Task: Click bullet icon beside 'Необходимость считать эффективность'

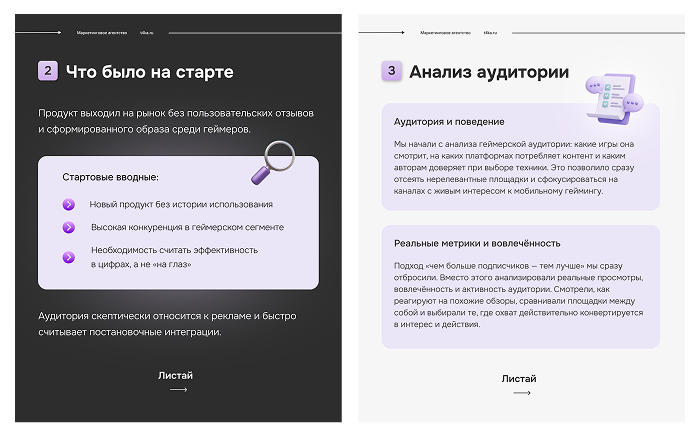Action: pos(69,257)
